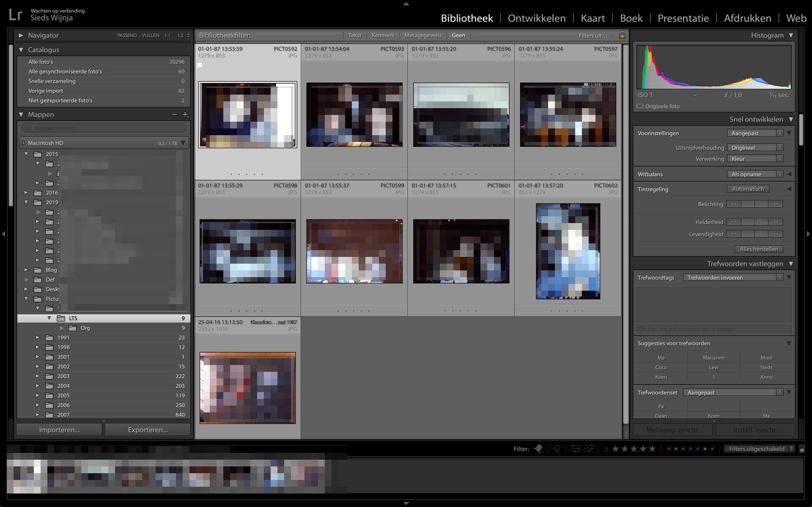The height and width of the screenshot is (507, 812).
Task: Click the rejected flag filter icon
Action: pos(557,449)
